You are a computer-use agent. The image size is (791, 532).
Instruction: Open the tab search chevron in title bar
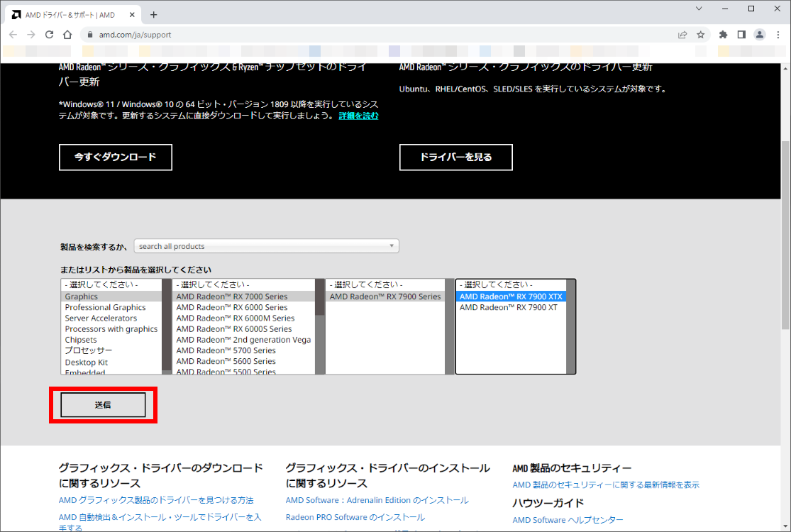click(699, 9)
